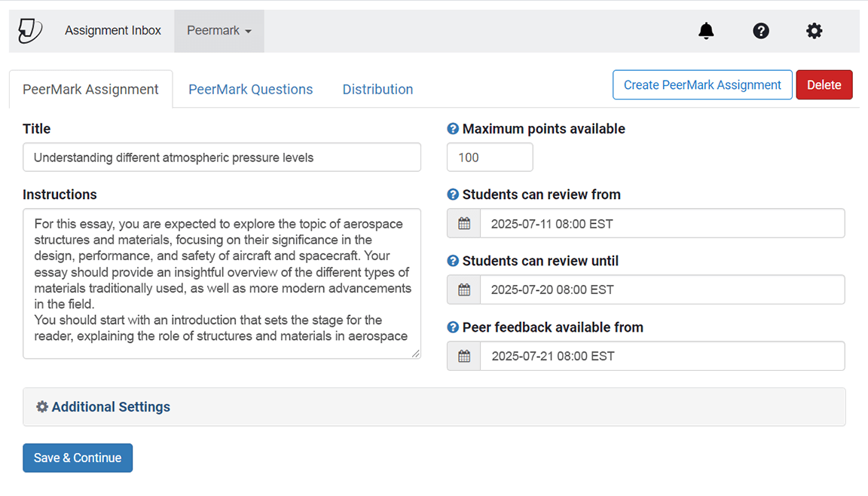Click the Turnitin feather logo icon
Screen dimensions: 868x496
[x=30, y=31]
